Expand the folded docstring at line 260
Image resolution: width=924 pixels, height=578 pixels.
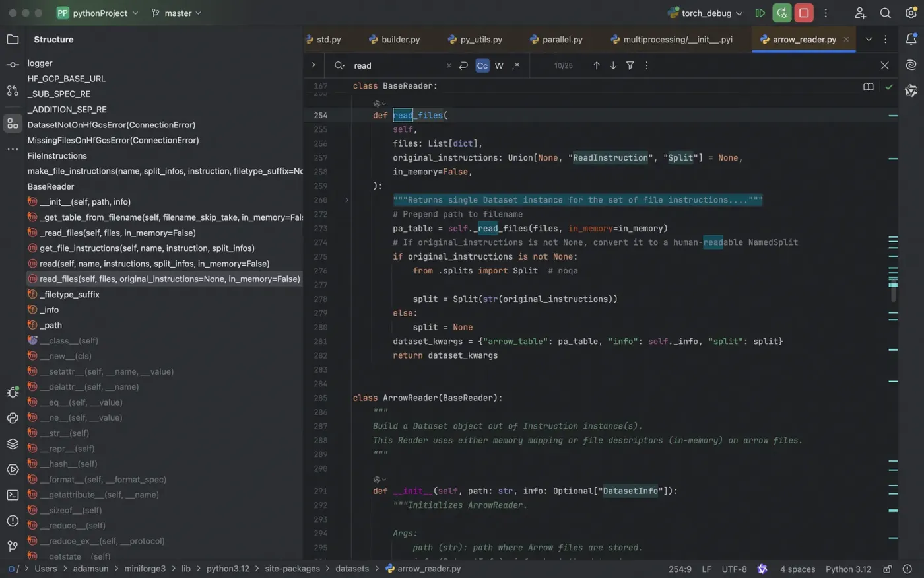pos(346,199)
